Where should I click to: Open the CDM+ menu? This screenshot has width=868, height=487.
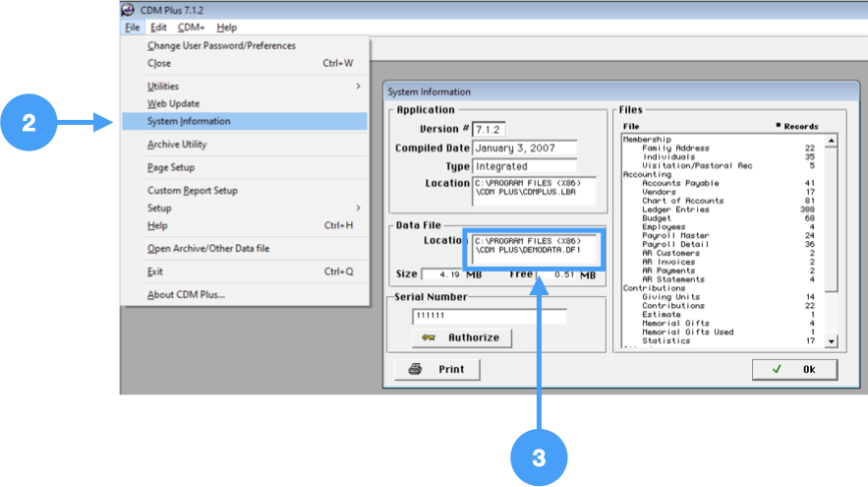190,28
